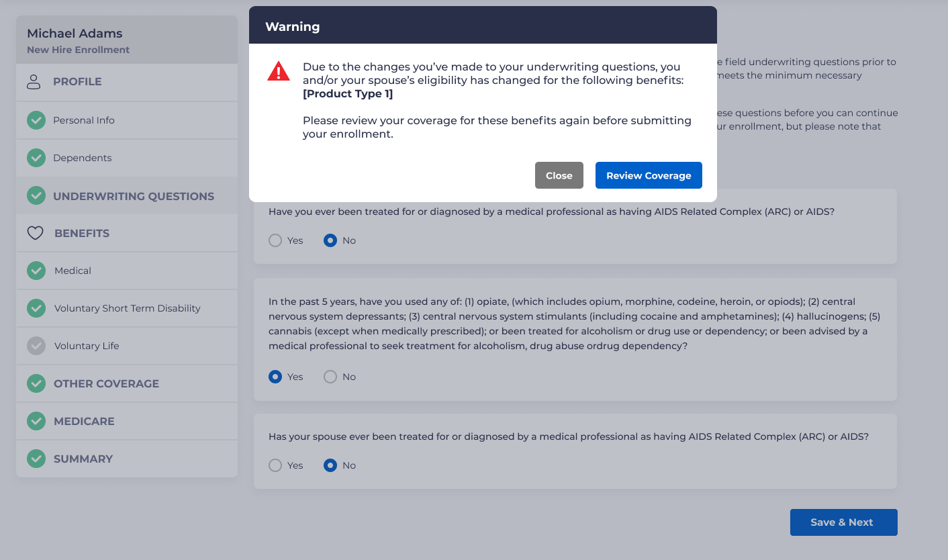Select Yes for the AIDS diagnosis question
The width and height of the screenshot is (948, 560).
pyautogui.click(x=275, y=240)
